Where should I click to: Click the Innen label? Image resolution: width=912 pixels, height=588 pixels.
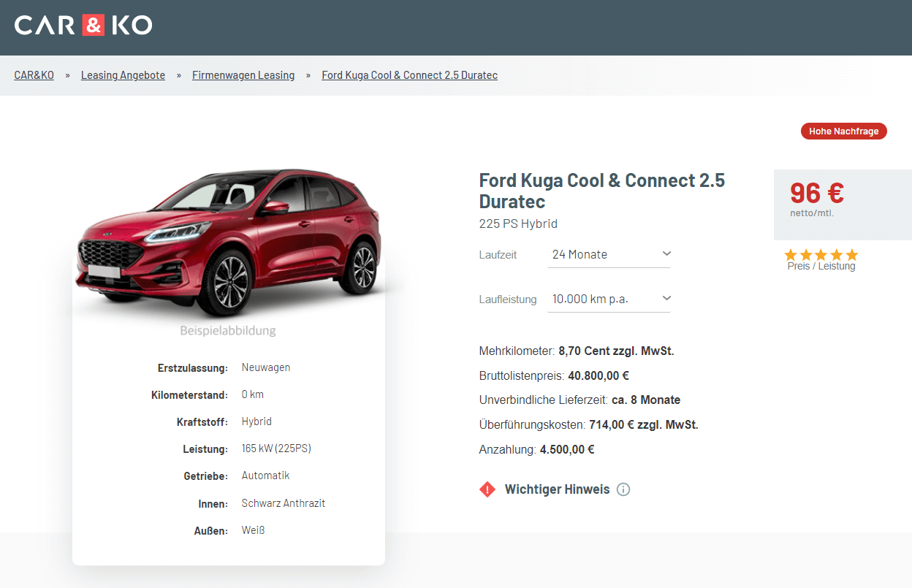coord(213,503)
